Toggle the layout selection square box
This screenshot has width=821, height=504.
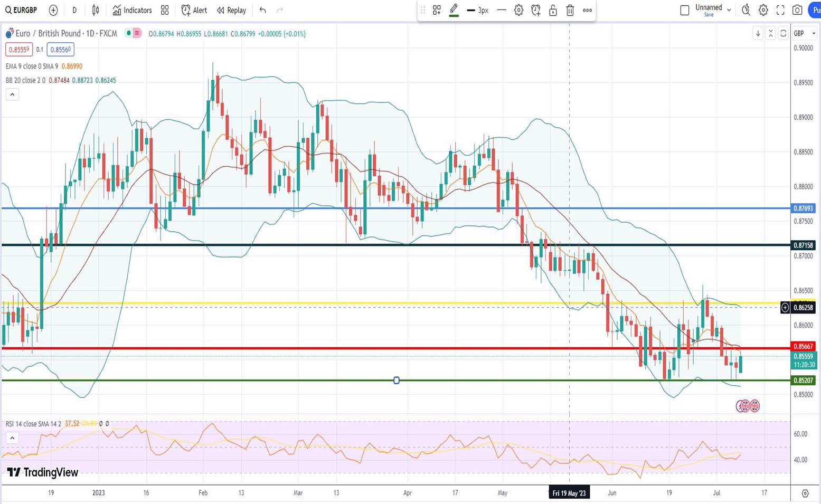(x=685, y=10)
